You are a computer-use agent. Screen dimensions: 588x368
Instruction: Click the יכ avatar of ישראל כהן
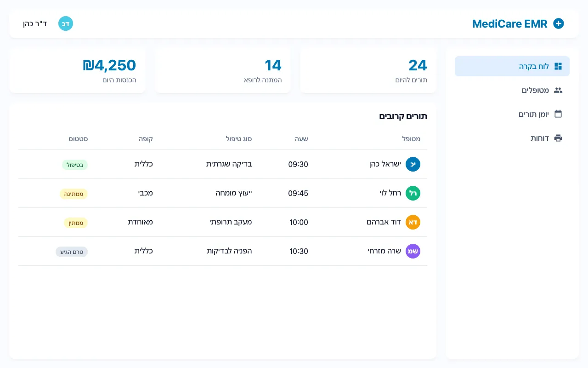413,164
